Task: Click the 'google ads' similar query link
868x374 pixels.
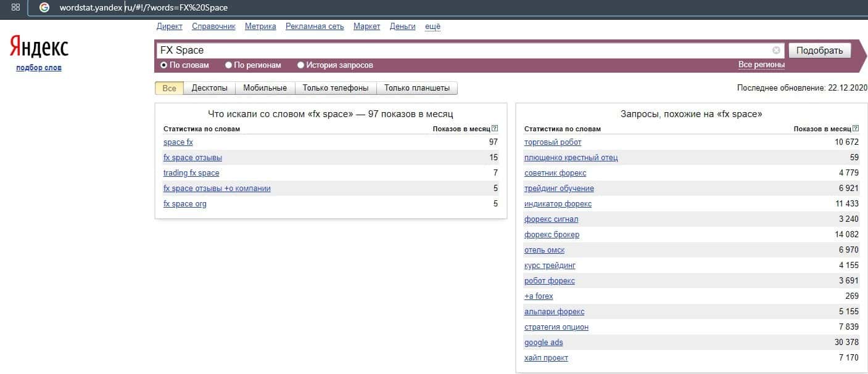Action: click(544, 343)
